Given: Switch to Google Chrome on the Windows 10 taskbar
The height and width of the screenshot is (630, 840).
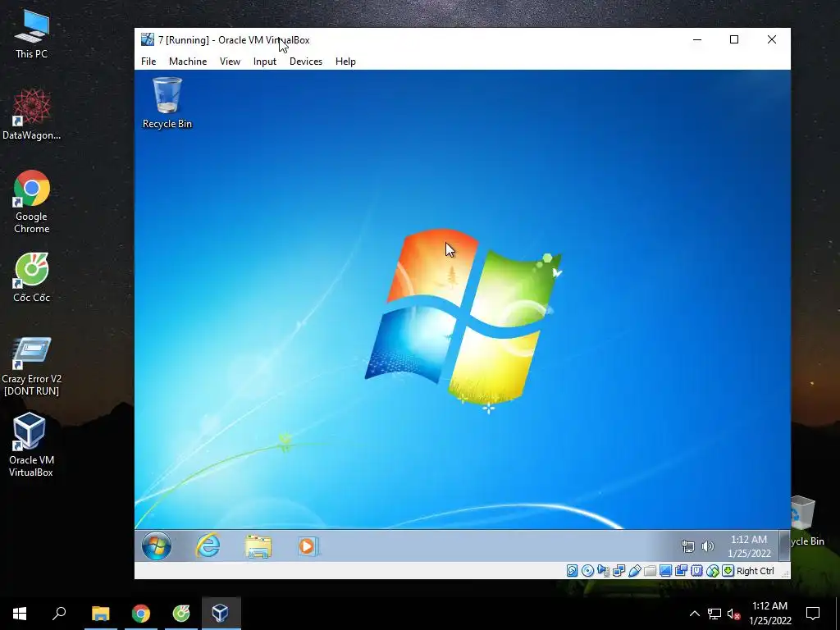Looking at the screenshot, I should click(x=141, y=614).
